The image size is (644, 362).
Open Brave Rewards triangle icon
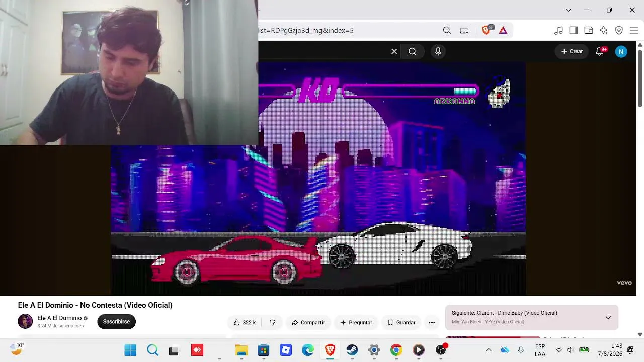[x=503, y=30]
